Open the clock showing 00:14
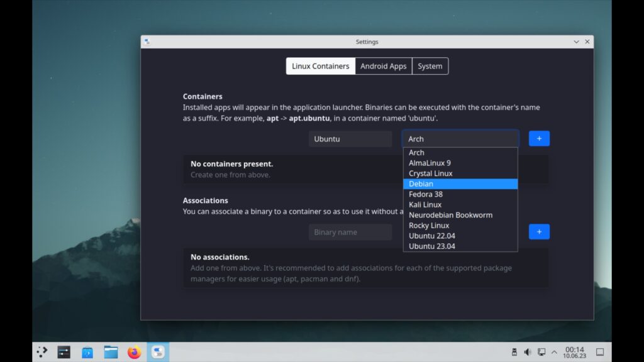644x362 pixels. (575, 352)
